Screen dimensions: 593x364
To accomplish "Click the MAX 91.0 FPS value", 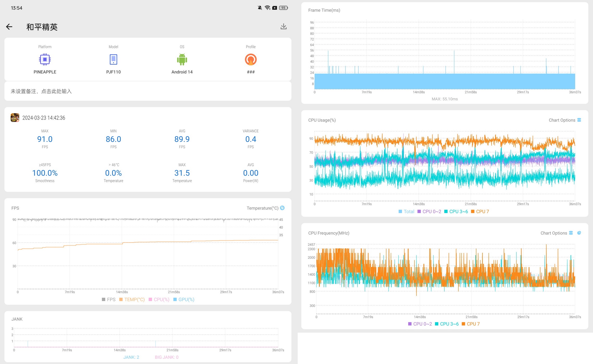I will tap(45, 139).
